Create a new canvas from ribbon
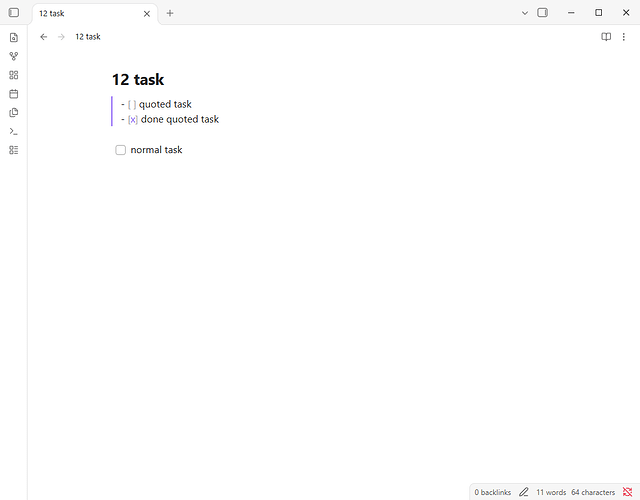 (14, 75)
